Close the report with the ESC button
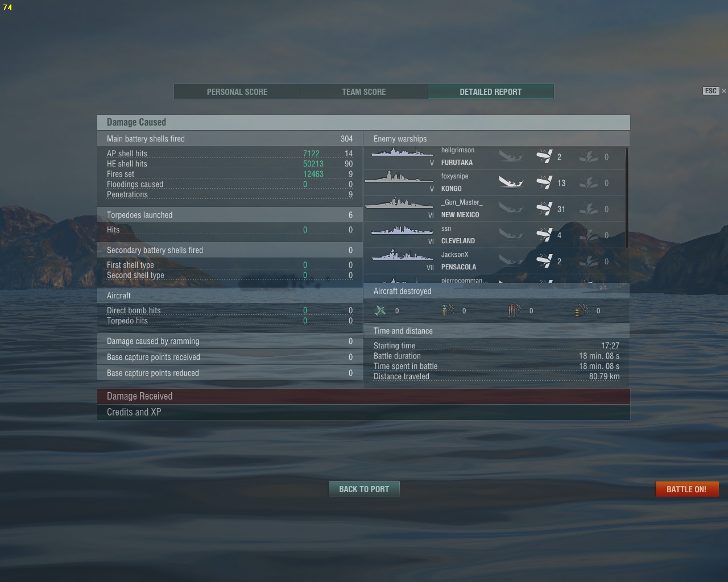The image size is (728, 582). [714, 91]
